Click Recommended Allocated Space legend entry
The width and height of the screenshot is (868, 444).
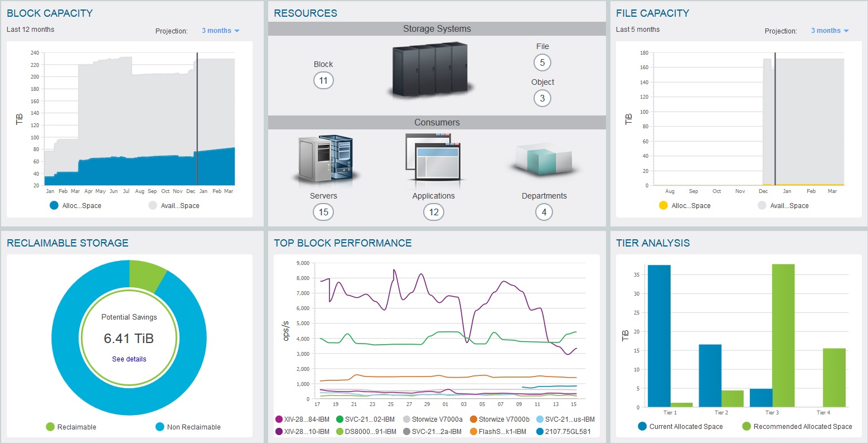click(797, 426)
